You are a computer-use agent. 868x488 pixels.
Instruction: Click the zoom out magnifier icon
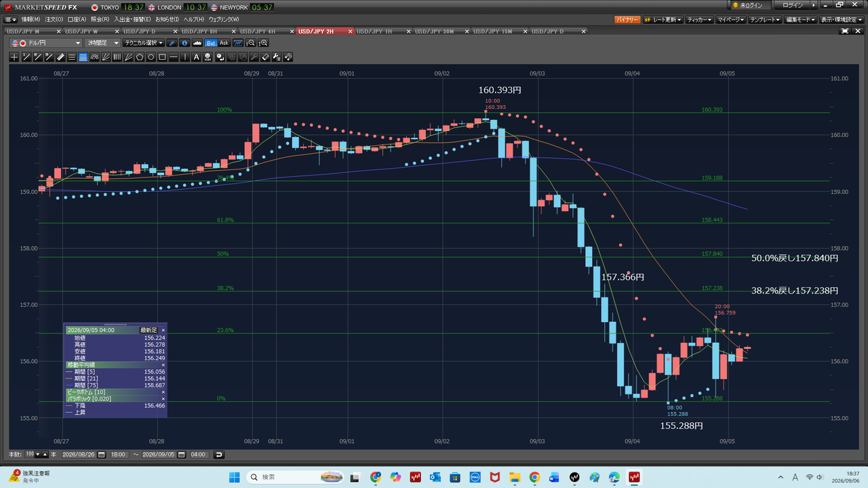click(251, 43)
